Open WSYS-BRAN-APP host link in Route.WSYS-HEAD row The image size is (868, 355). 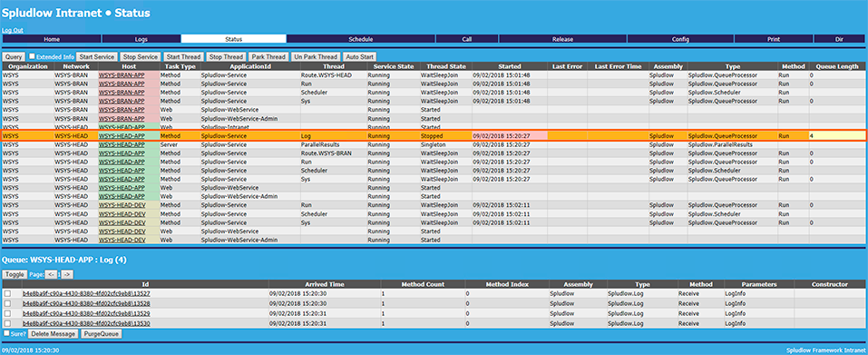[122, 75]
